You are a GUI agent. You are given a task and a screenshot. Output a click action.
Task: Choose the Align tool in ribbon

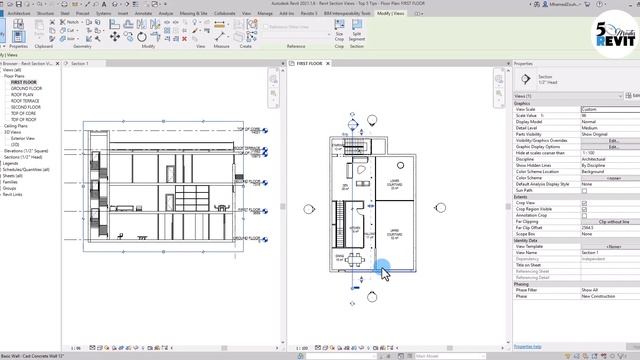click(x=115, y=24)
